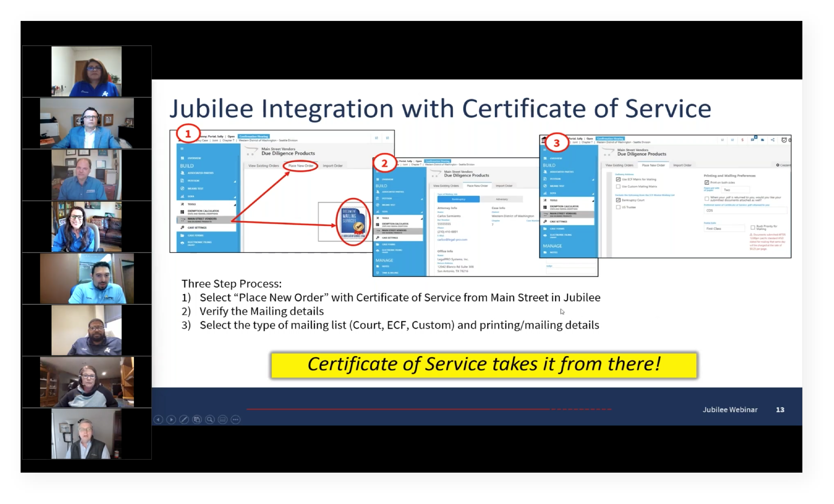Open View Existing Orders tab in step 1 screenshot

pyautogui.click(x=264, y=166)
